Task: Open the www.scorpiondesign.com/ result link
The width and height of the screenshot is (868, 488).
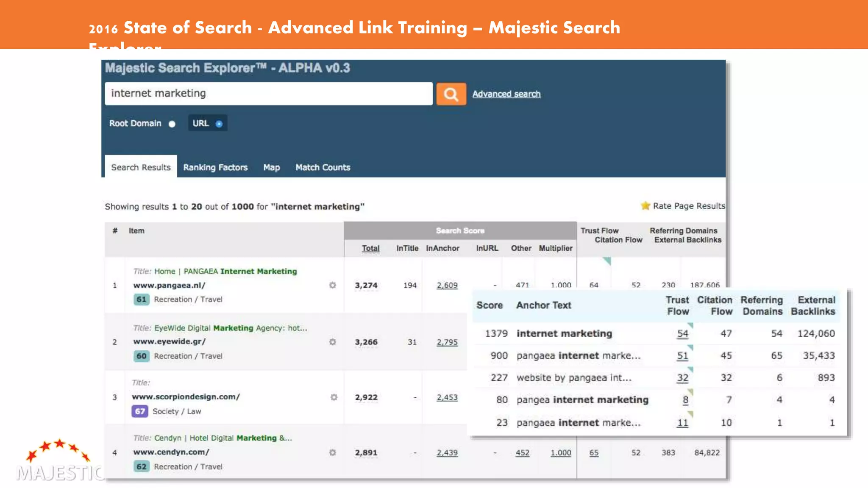Action: (186, 396)
